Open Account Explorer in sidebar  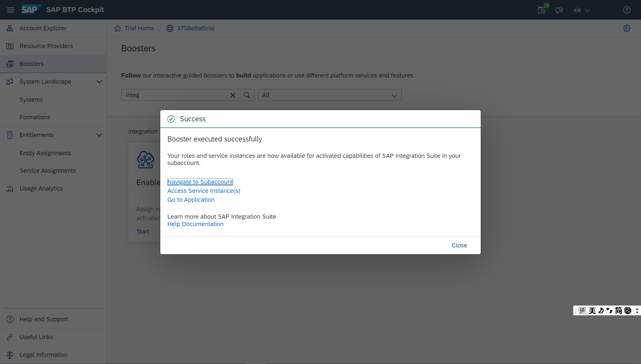(x=53, y=28)
